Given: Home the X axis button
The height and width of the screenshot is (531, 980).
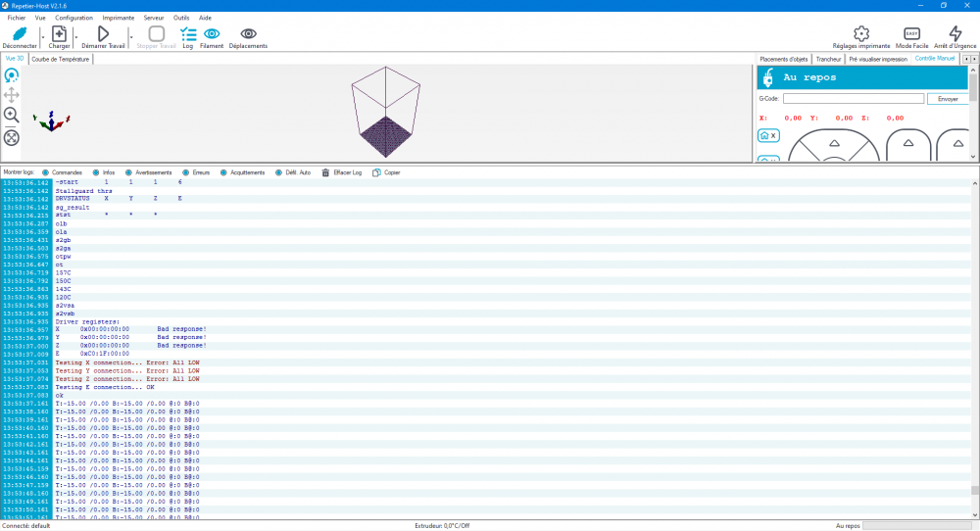Looking at the screenshot, I should click(768, 135).
